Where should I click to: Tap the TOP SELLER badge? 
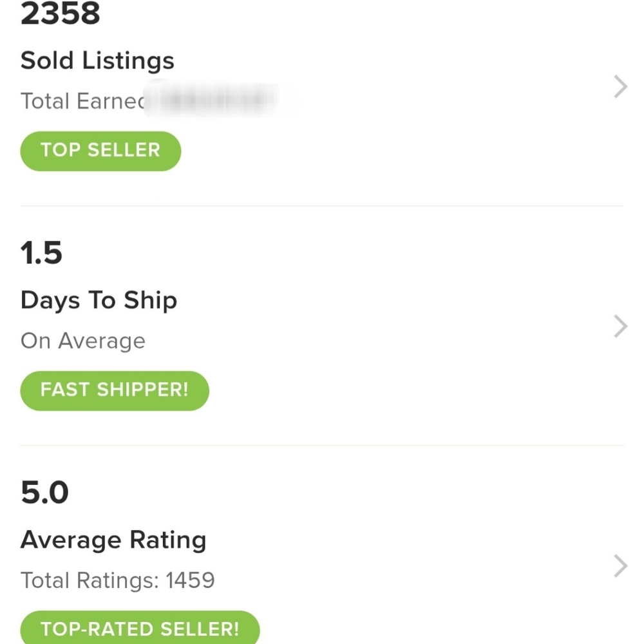click(x=100, y=151)
